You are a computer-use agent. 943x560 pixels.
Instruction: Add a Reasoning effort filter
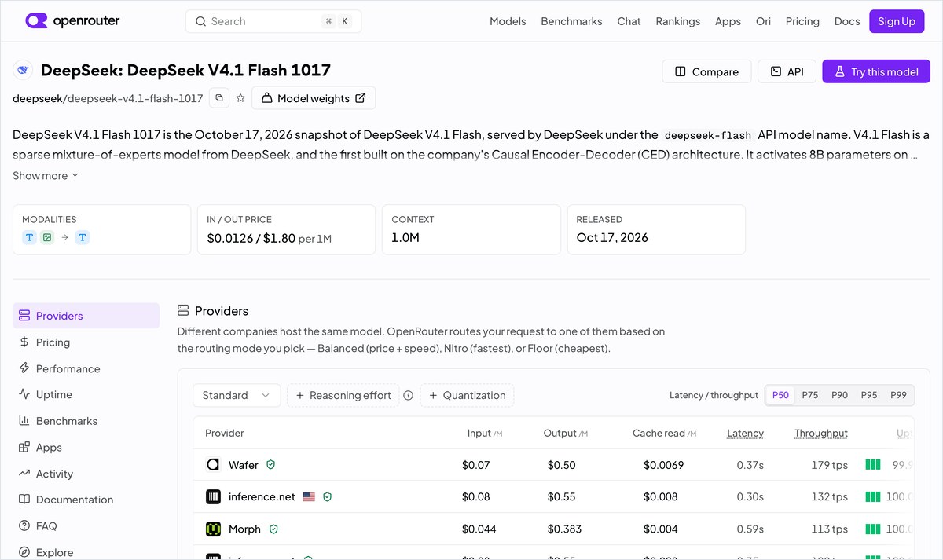click(x=343, y=395)
